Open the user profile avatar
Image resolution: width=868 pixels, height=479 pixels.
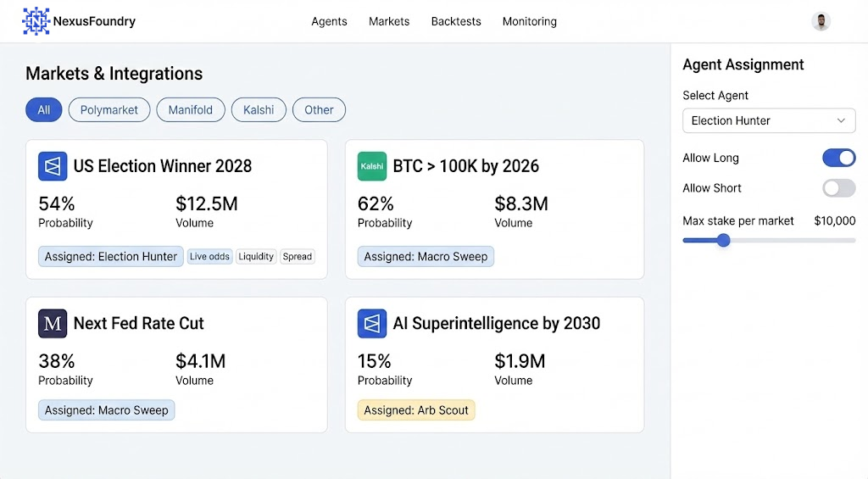(821, 21)
